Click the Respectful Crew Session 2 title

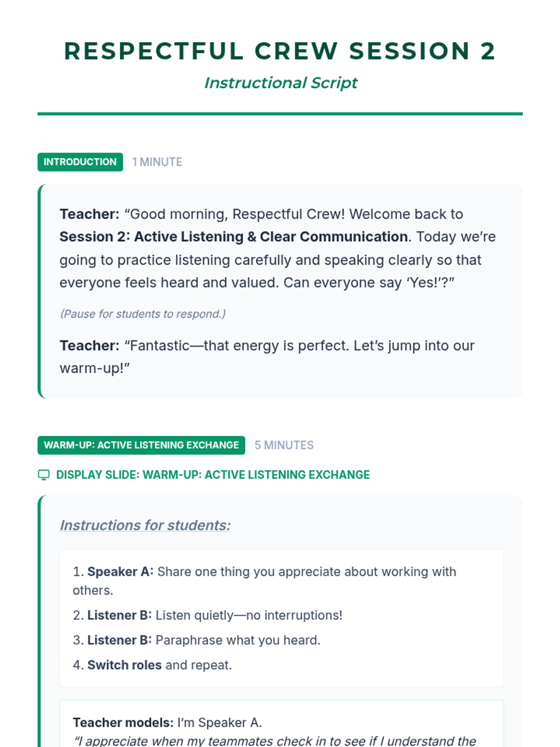coord(280,51)
